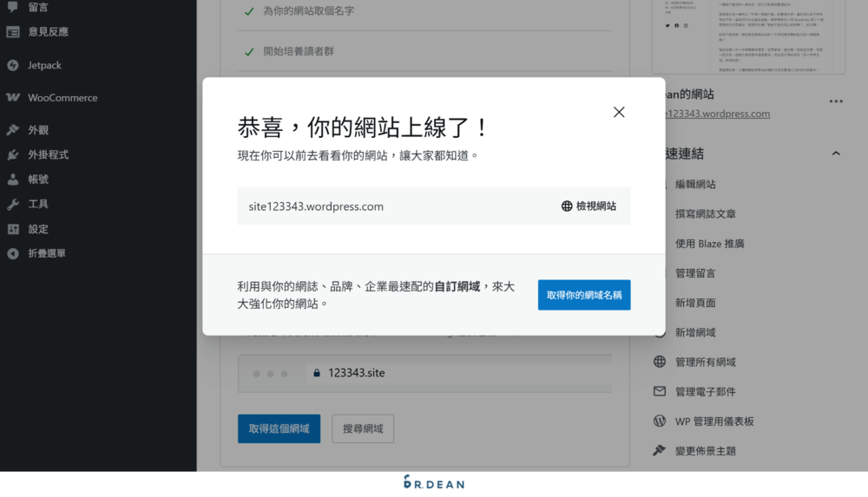Click the 123343.site domain text
Image resolution: width=868 pixels, height=497 pixels.
[x=357, y=373]
